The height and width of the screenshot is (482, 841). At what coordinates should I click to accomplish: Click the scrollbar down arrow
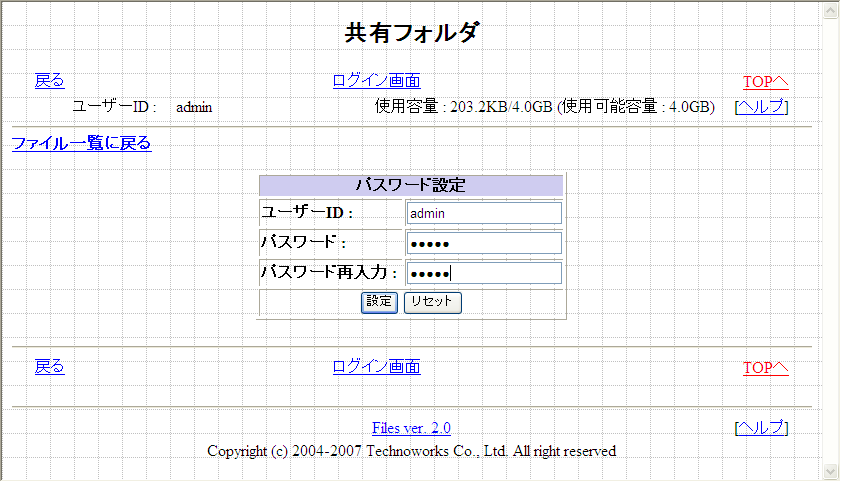831,471
